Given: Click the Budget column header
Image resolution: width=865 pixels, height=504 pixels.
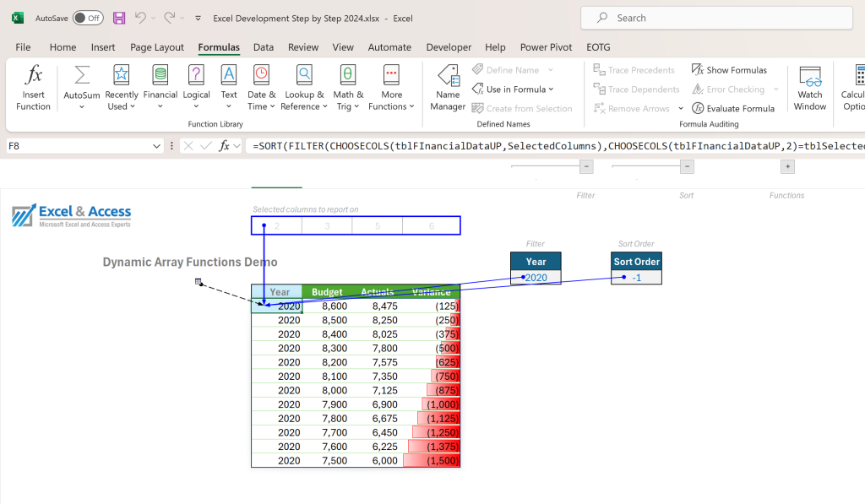Looking at the screenshot, I should click(x=327, y=292).
